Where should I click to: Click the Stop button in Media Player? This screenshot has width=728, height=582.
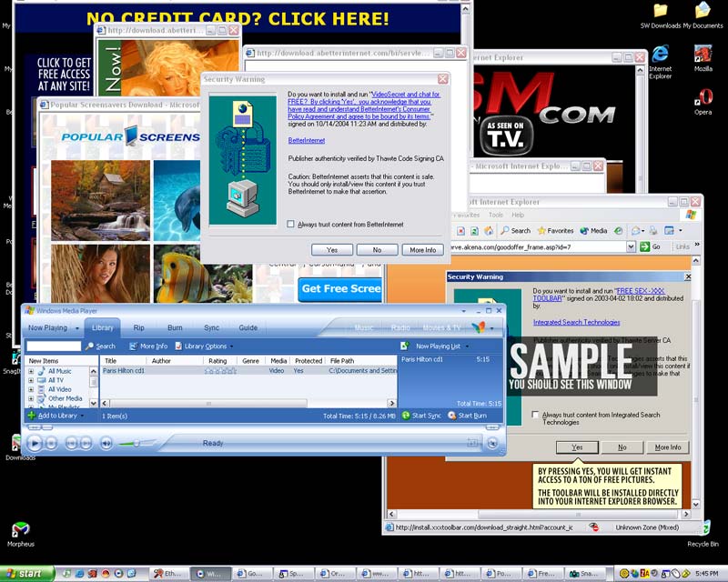(52, 444)
